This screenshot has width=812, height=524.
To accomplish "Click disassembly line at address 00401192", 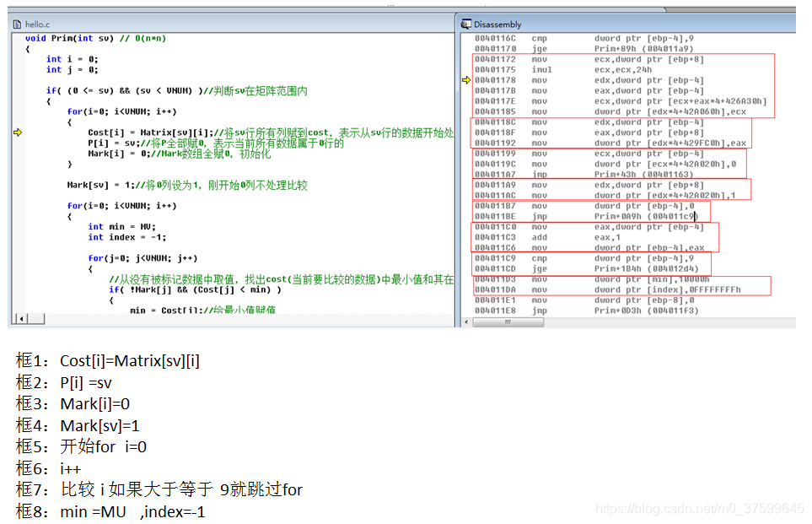I will (610, 143).
